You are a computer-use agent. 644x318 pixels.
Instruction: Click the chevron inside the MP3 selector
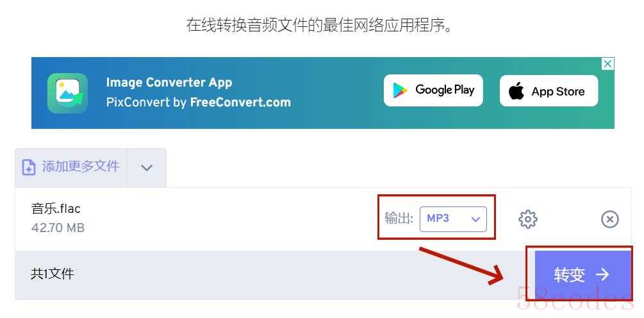(475, 219)
